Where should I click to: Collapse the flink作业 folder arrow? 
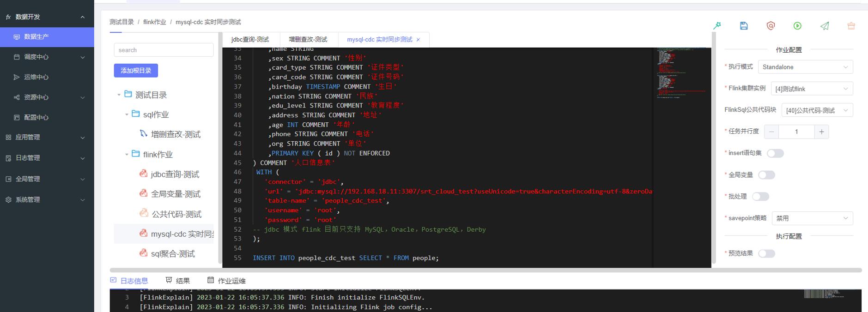127,155
